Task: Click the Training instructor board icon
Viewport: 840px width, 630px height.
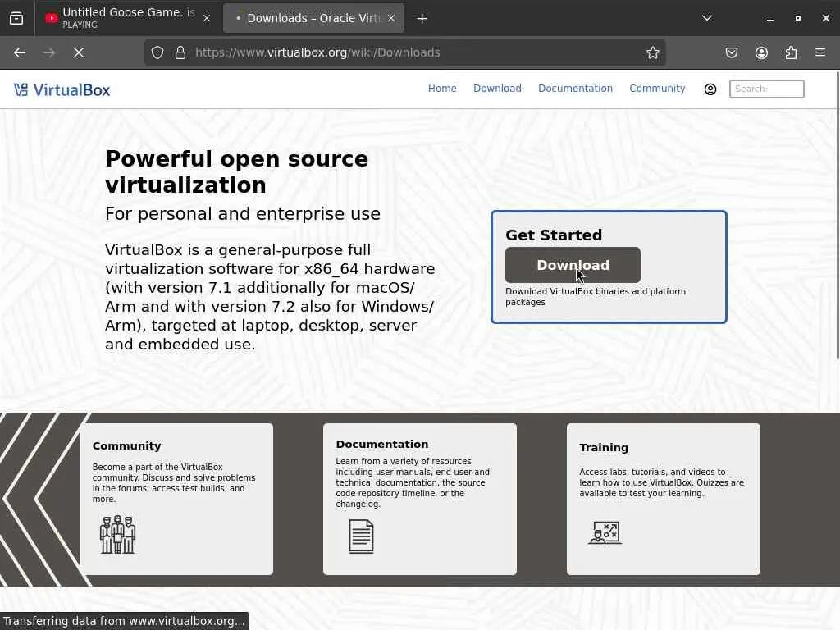Action: [605, 533]
